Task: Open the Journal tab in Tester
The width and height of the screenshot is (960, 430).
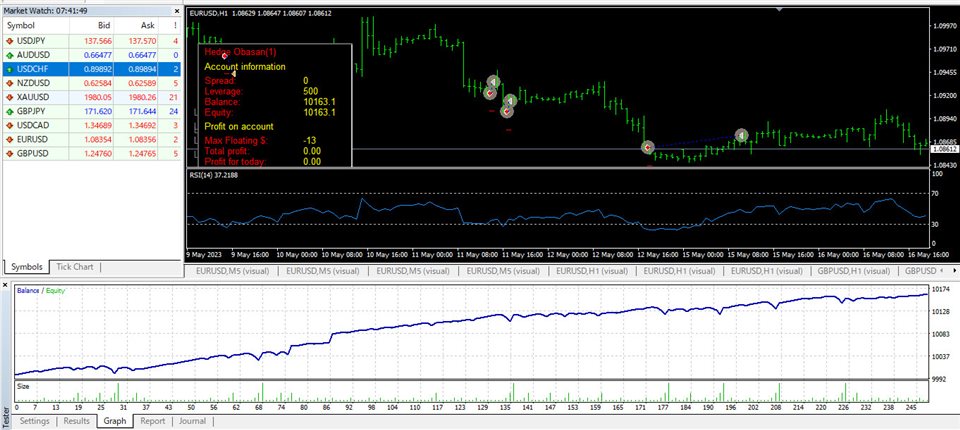Action: point(192,421)
